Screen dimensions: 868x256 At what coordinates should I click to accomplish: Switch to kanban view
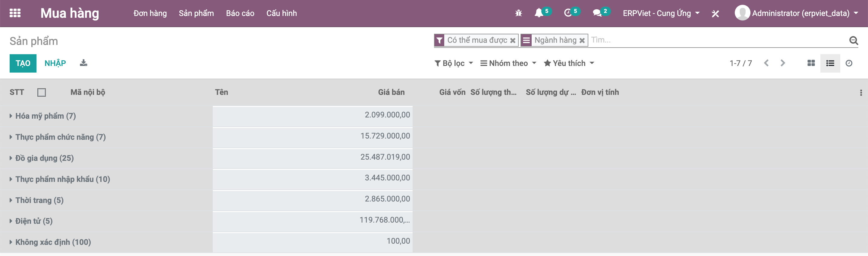tap(811, 63)
